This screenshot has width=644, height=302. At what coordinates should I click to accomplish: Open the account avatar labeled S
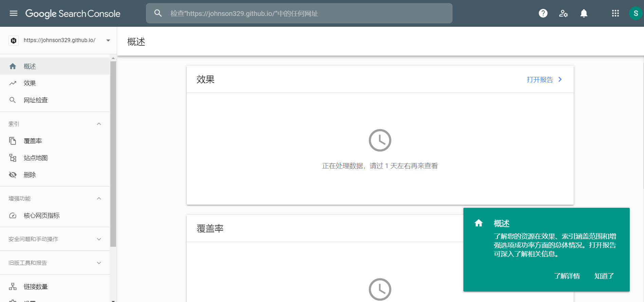click(636, 13)
